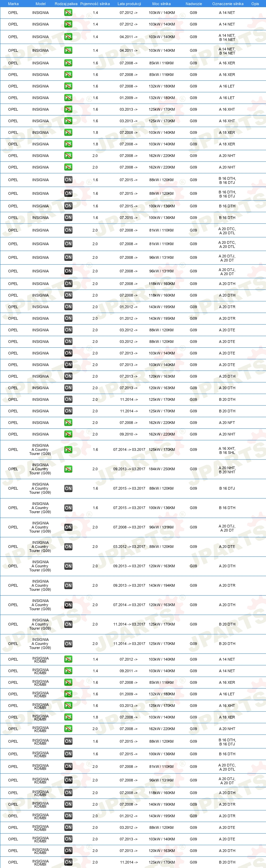This screenshot has width=266, height=868.
Task: Select the '09.2010 ->' production date cell
Action: (x=129, y=434)
